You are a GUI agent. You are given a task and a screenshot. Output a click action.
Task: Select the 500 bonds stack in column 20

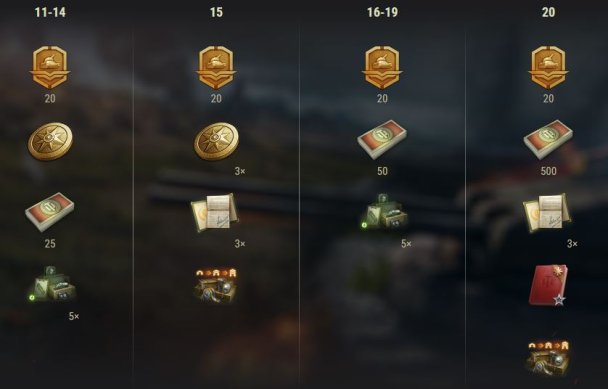click(x=548, y=140)
